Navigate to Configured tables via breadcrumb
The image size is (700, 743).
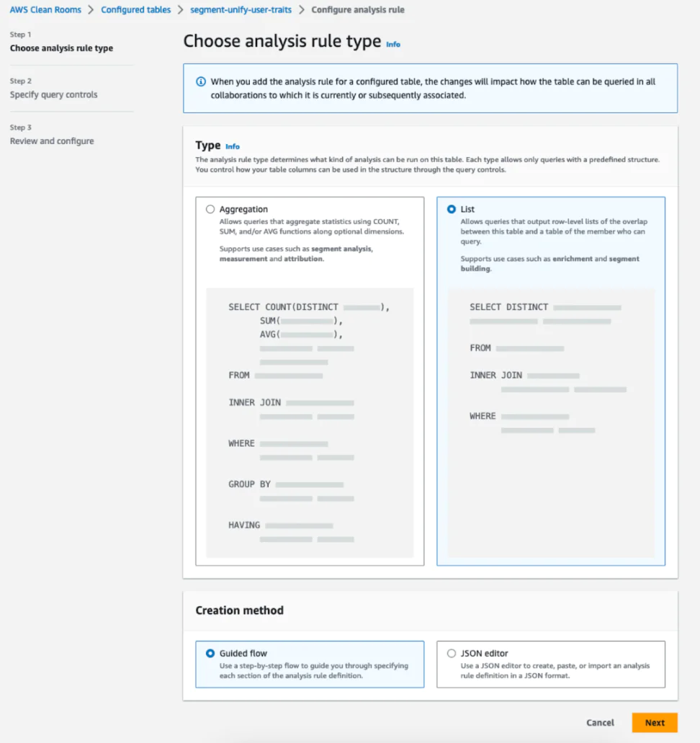tap(135, 10)
